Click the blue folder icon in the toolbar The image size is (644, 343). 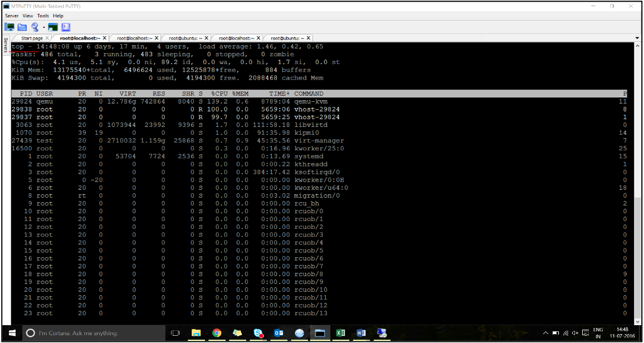[x=22, y=27]
